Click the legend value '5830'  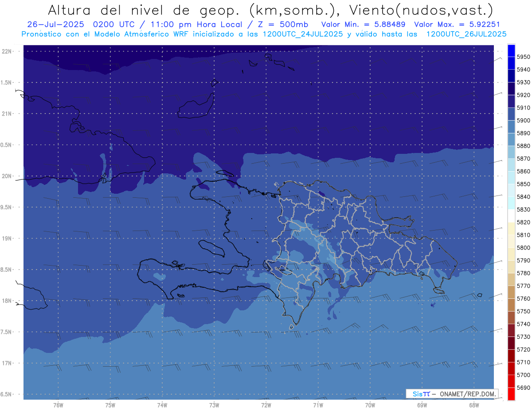524,210
